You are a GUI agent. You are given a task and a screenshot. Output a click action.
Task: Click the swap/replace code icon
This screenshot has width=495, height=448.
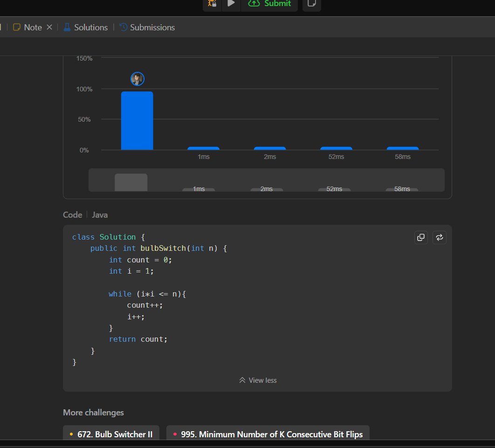click(x=439, y=237)
